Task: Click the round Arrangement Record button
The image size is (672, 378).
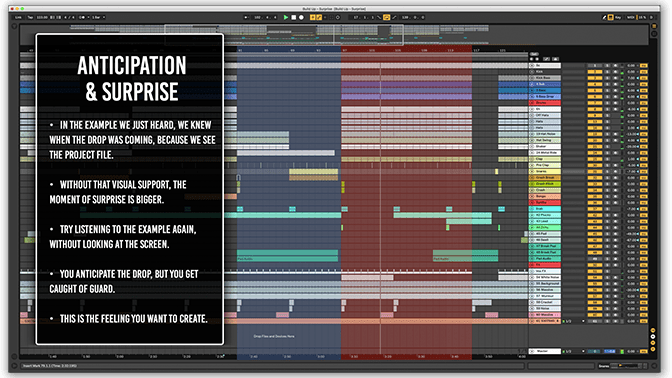Action: click(x=301, y=18)
